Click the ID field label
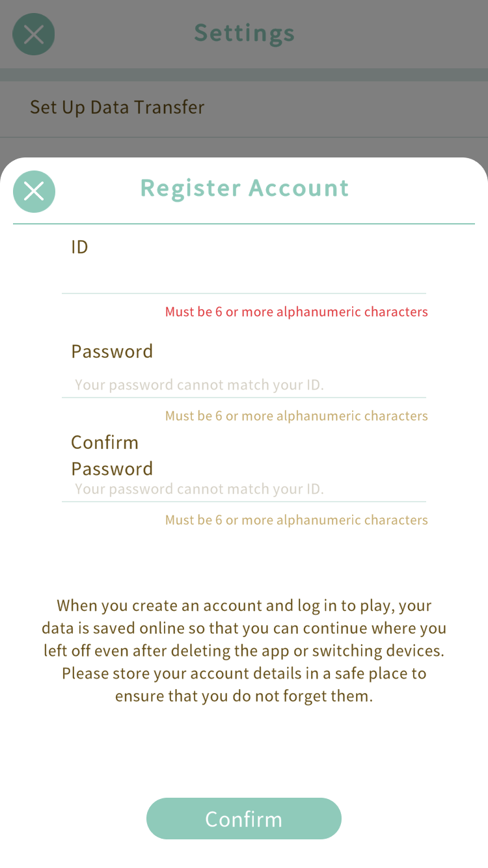Screen dimensions: 488x868 pos(79,247)
